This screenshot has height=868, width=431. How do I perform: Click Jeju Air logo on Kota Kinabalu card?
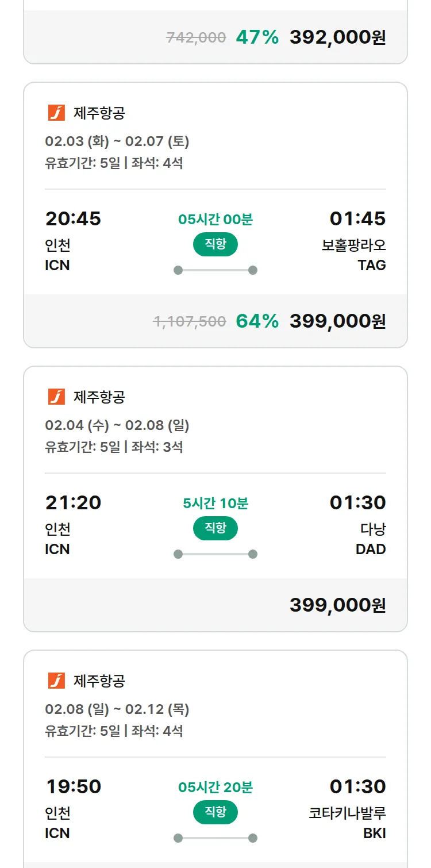pyautogui.click(x=56, y=681)
